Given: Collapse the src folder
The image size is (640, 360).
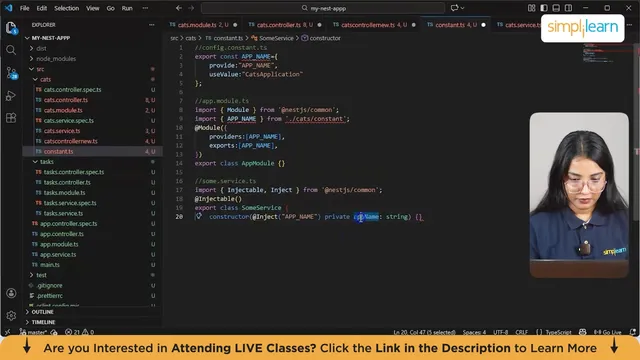Looking at the screenshot, I should pos(32,69).
